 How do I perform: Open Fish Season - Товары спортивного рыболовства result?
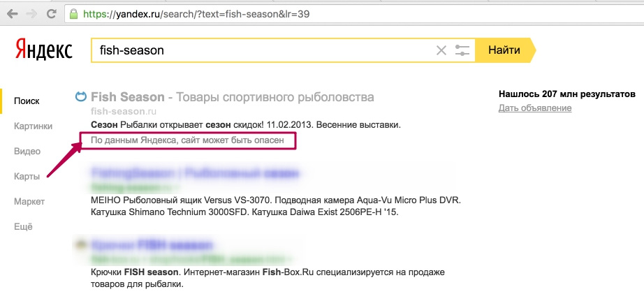click(233, 97)
